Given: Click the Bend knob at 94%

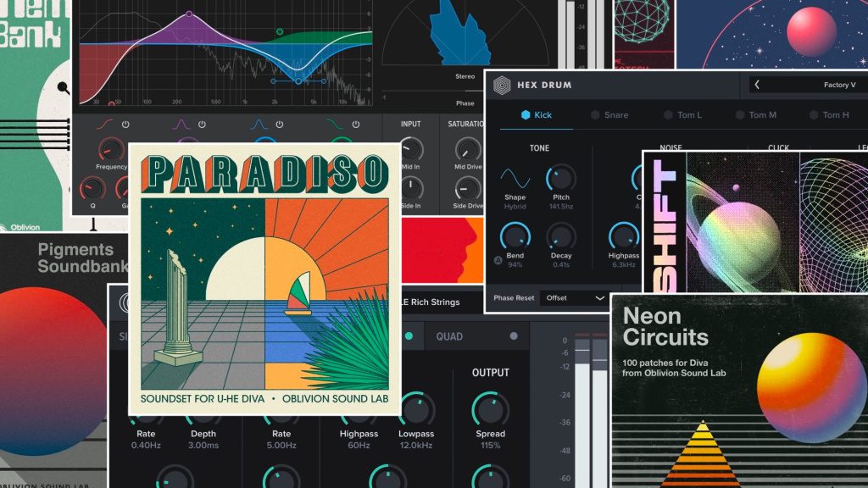Looking at the screenshot, I should (x=515, y=237).
